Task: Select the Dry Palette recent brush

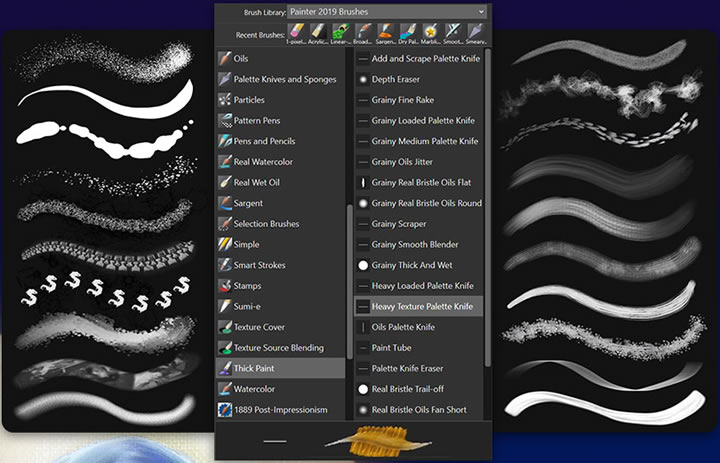Action: tap(408, 34)
